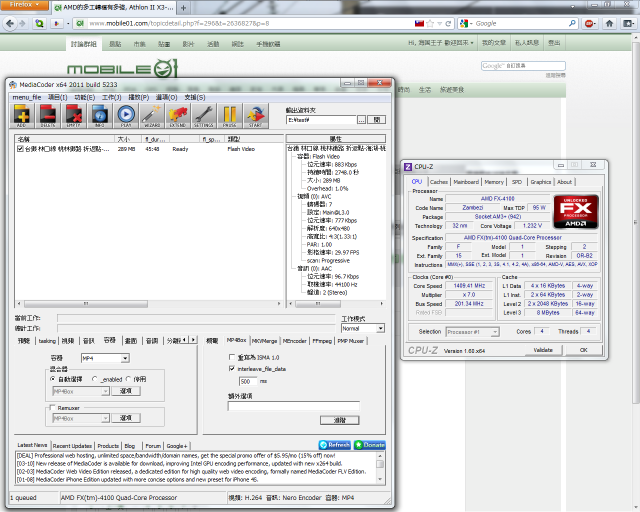Image resolution: width=640 pixels, height=512 pixels.
Task: Click the START transcoding toolbar icon
Action: tap(256, 116)
